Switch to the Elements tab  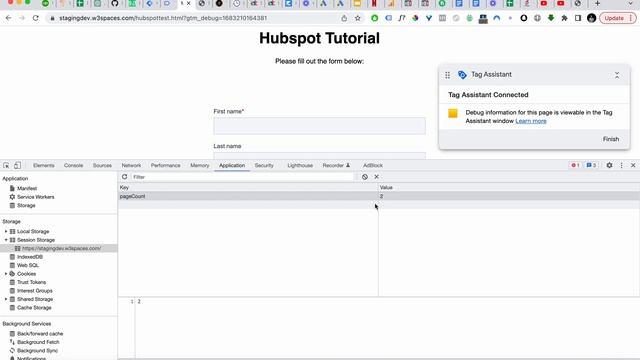tap(44, 165)
